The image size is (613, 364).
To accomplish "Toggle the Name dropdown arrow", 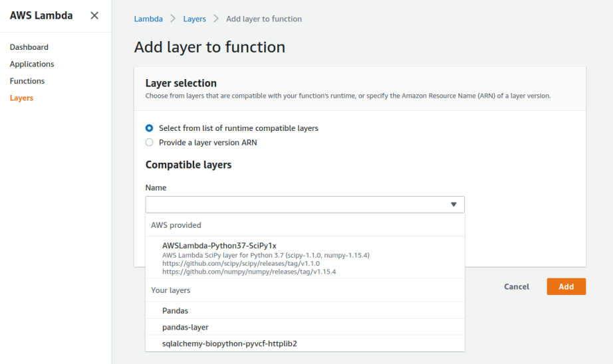I will 453,205.
